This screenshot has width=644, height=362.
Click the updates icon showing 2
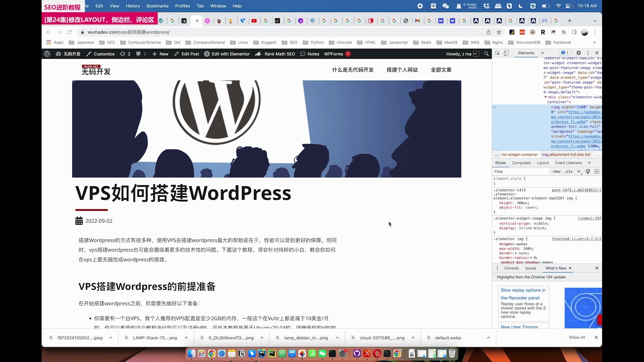(x=125, y=54)
